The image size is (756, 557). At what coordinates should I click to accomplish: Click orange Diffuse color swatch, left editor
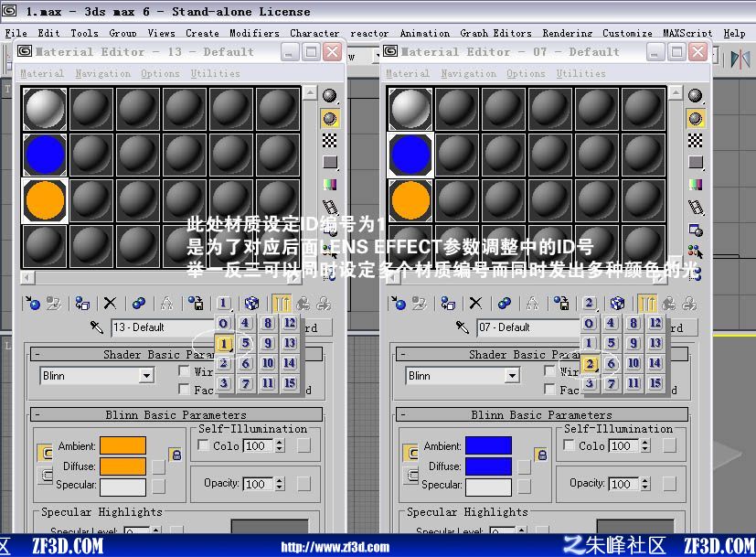122,466
